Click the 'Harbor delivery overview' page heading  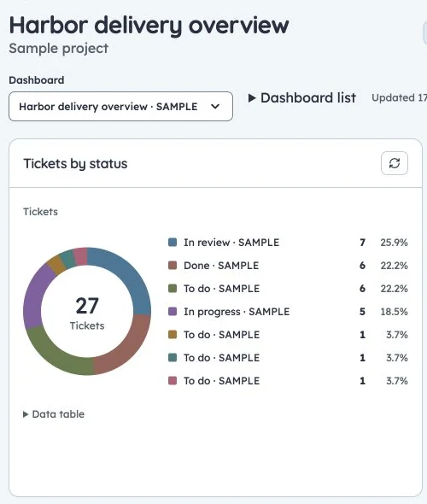(149, 25)
